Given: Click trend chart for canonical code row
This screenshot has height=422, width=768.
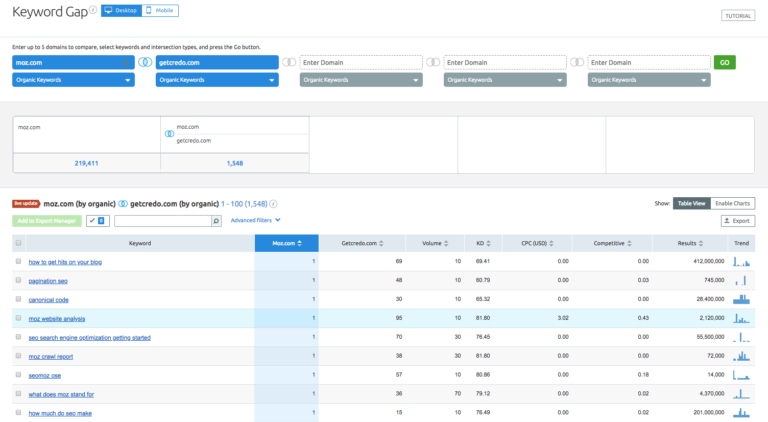Looking at the screenshot, I should pyautogui.click(x=741, y=299).
